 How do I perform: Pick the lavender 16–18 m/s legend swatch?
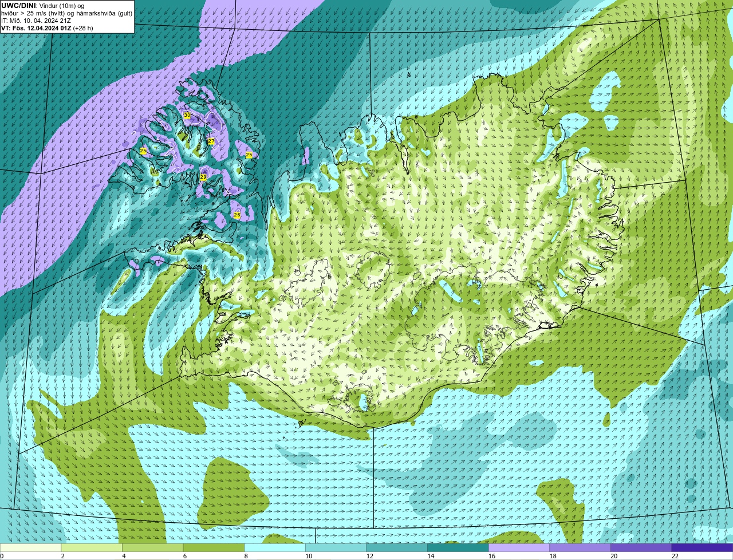coord(519,547)
